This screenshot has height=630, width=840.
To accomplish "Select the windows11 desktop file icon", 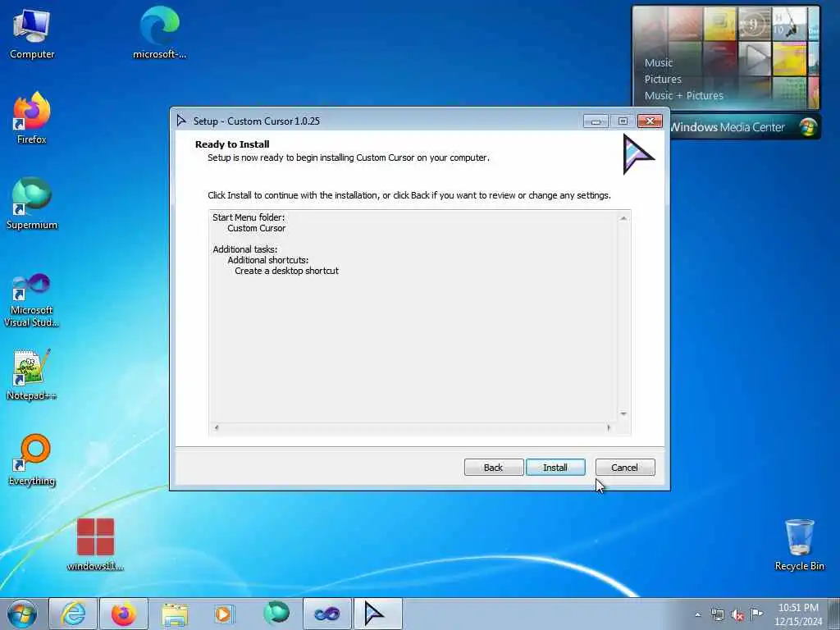I will click(x=95, y=545).
